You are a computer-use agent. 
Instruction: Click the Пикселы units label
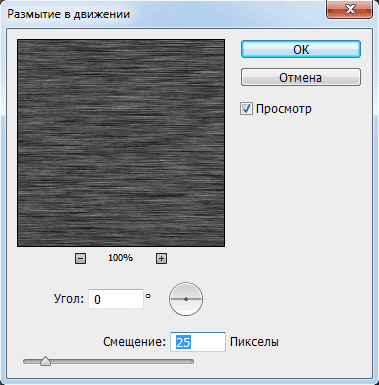pyautogui.click(x=254, y=342)
